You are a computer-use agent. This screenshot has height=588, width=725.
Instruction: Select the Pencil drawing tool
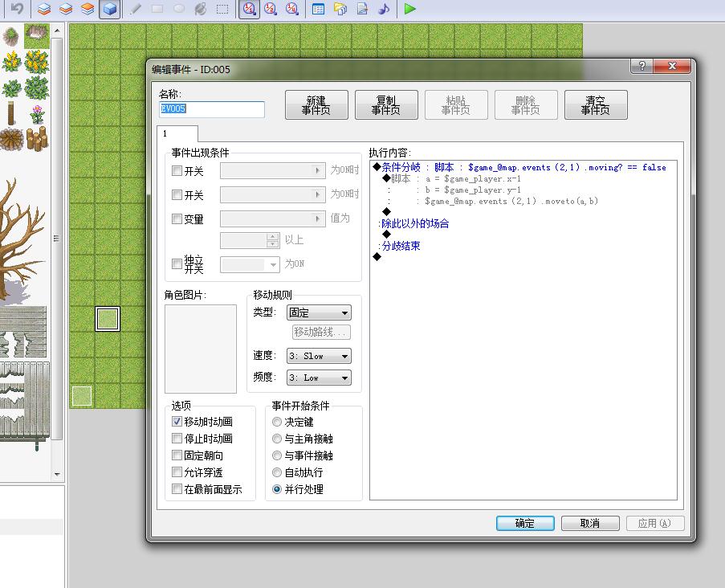point(136,8)
